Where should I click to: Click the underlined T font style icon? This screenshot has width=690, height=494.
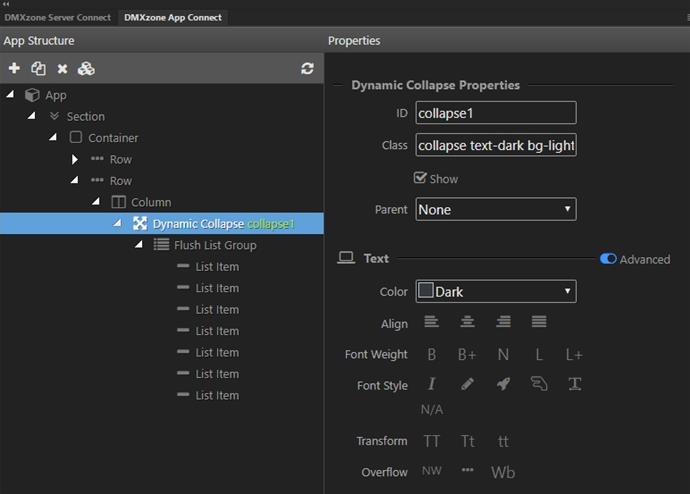pos(575,384)
